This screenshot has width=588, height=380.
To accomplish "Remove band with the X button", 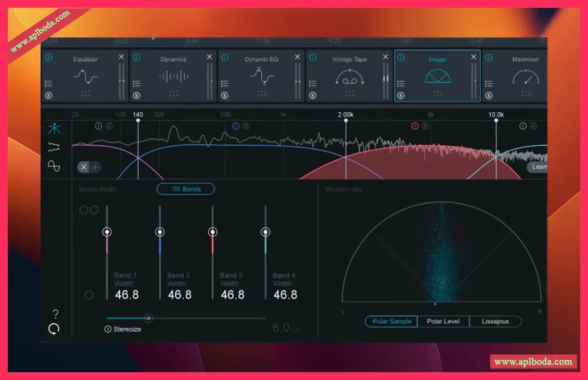I will tap(83, 167).
